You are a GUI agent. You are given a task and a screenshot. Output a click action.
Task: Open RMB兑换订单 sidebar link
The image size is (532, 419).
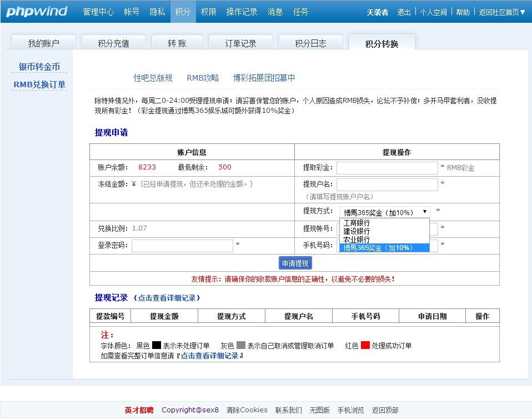click(39, 84)
